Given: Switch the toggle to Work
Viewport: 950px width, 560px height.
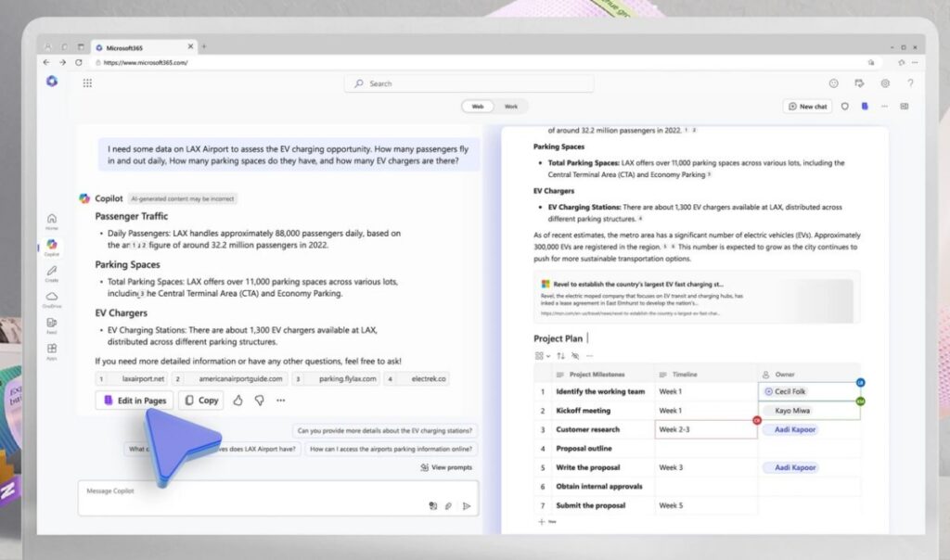Looking at the screenshot, I should [x=511, y=107].
